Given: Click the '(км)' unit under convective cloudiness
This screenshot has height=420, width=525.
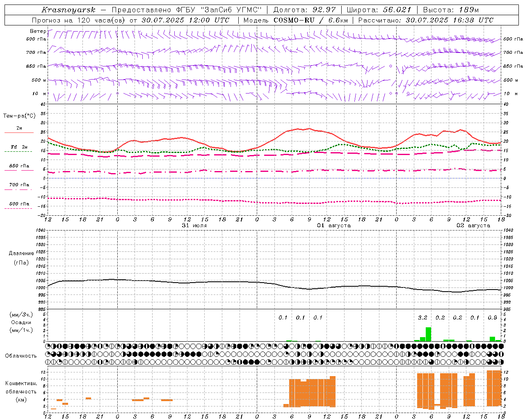Looking at the screenshot, I should 21,399.
